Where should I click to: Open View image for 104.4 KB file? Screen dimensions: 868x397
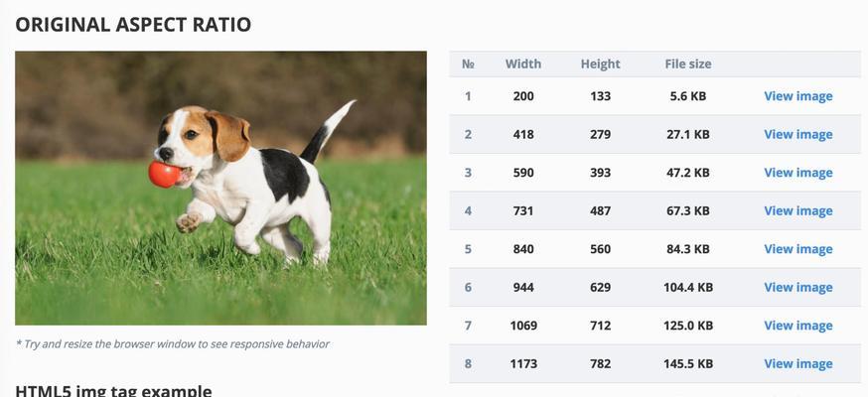(797, 287)
